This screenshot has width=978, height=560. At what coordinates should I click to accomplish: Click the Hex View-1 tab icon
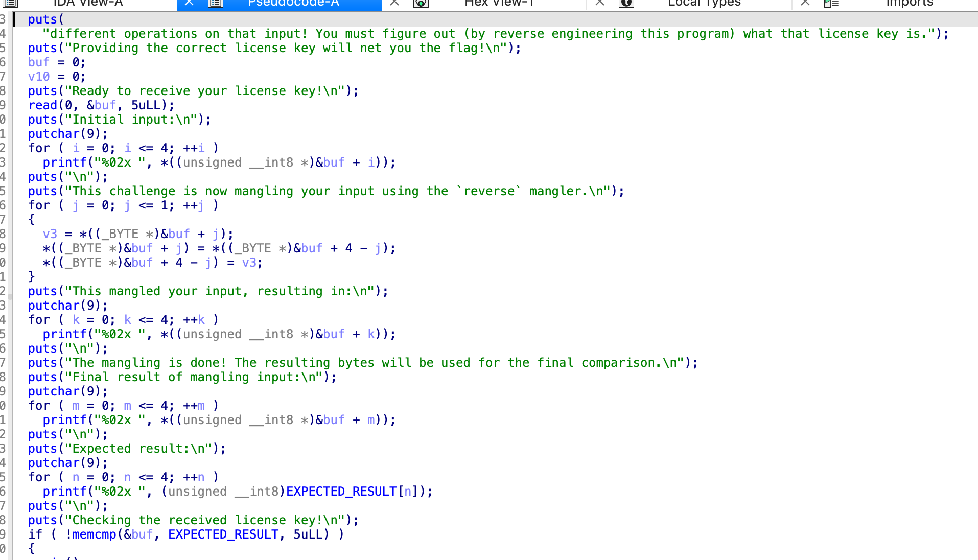coord(421,3)
